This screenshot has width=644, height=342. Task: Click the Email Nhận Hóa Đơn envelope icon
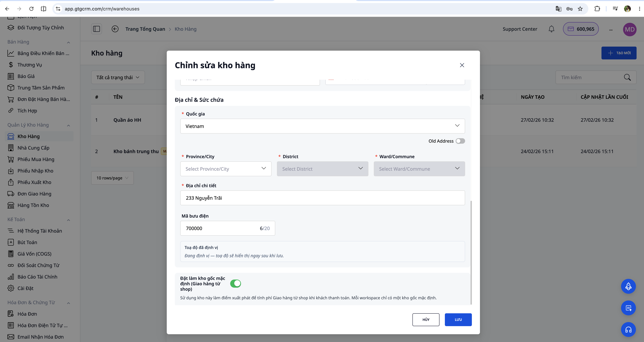tap(11, 337)
